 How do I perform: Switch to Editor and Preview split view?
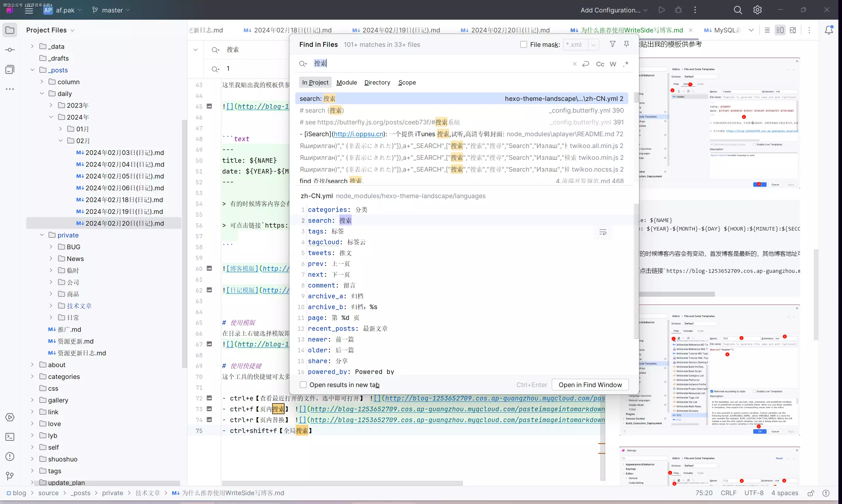(780, 30)
